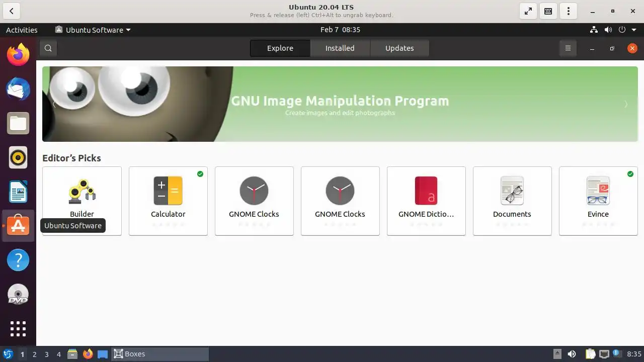The width and height of the screenshot is (644, 362).
Task: Click the notification badge icon in bottom tray
Action: tap(617, 354)
